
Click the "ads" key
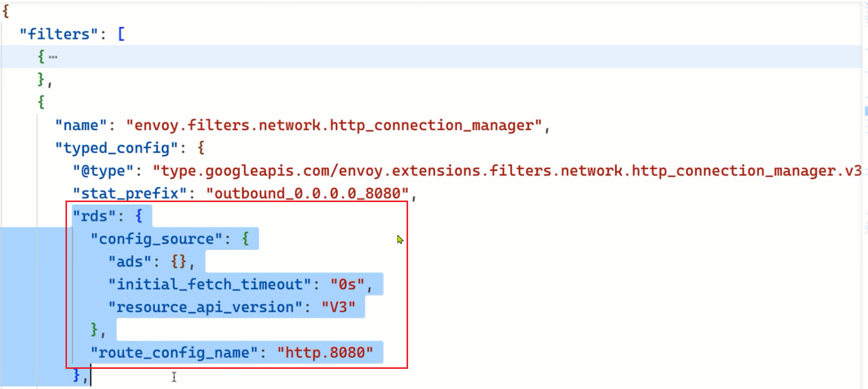(x=130, y=262)
